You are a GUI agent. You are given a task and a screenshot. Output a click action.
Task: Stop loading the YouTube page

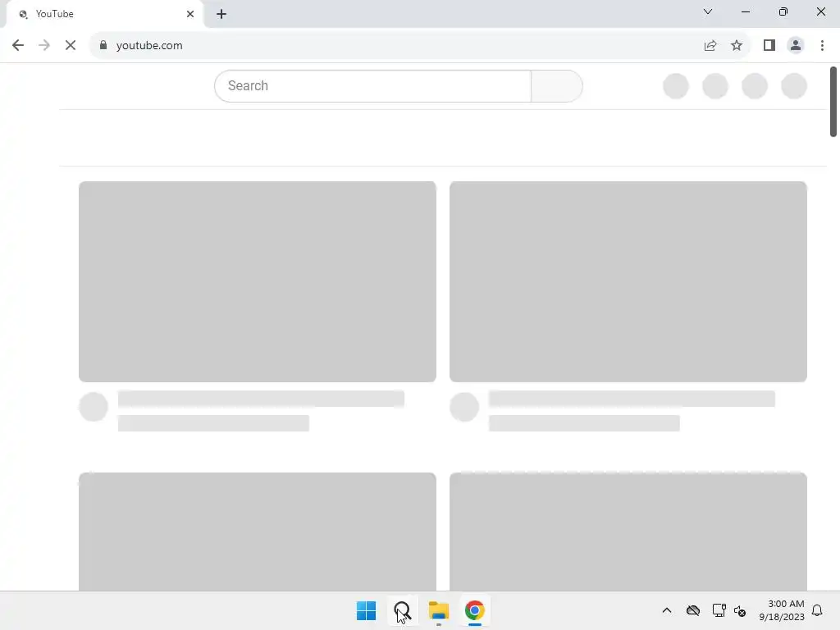tap(71, 46)
